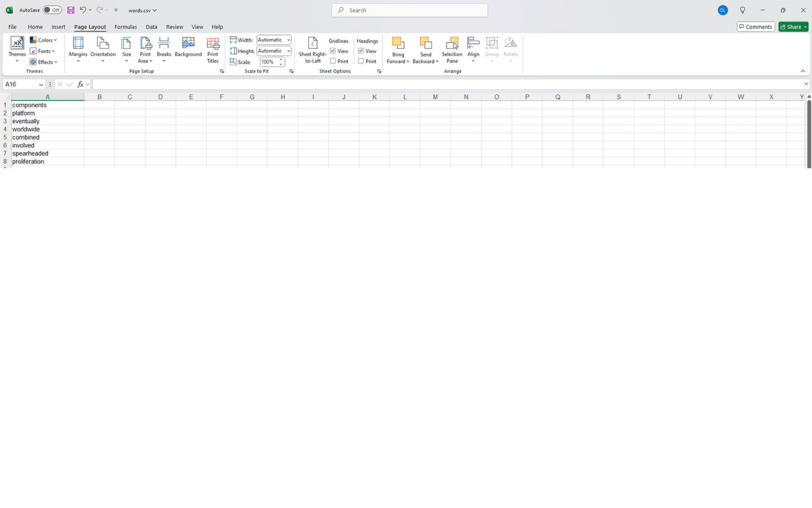
Task: Open the Selection Pane
Action: [452, 50]
